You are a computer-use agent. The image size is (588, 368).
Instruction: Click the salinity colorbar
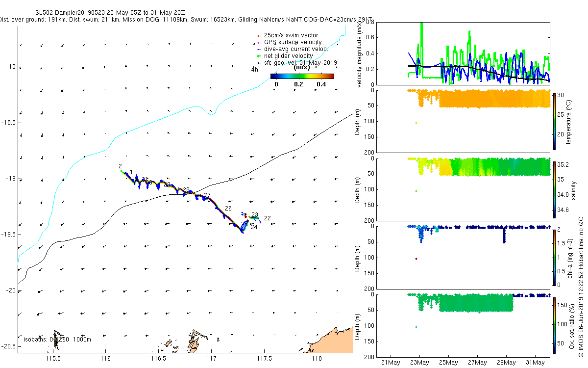[554, 189]
